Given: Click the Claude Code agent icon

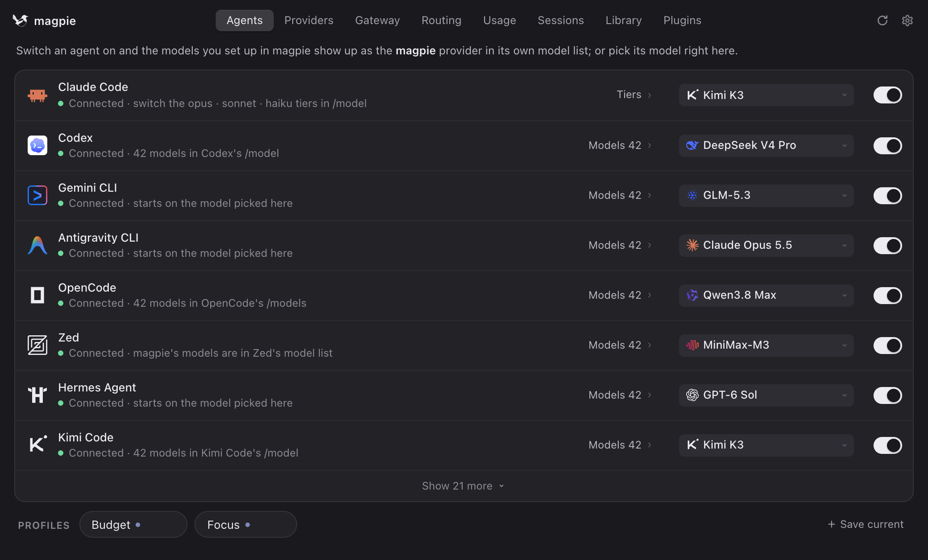Looking at the screenshot, I should [37, 95].
